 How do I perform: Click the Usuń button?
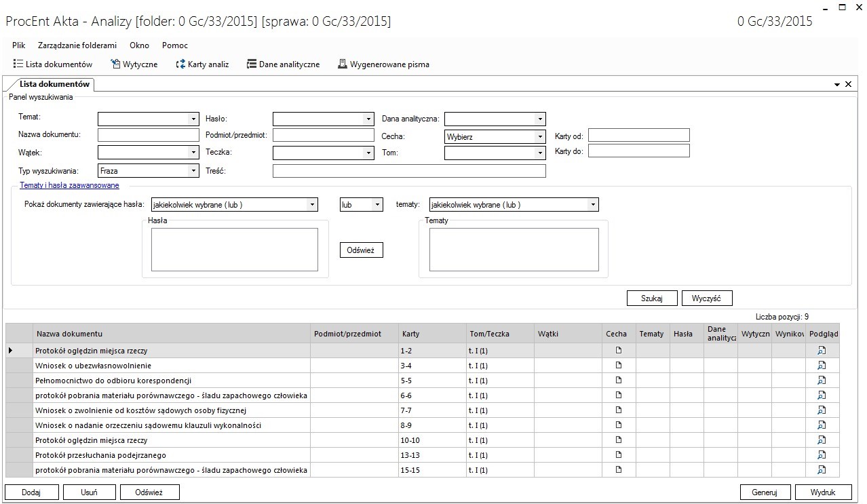pyautogui.click(x=89, y=492)
